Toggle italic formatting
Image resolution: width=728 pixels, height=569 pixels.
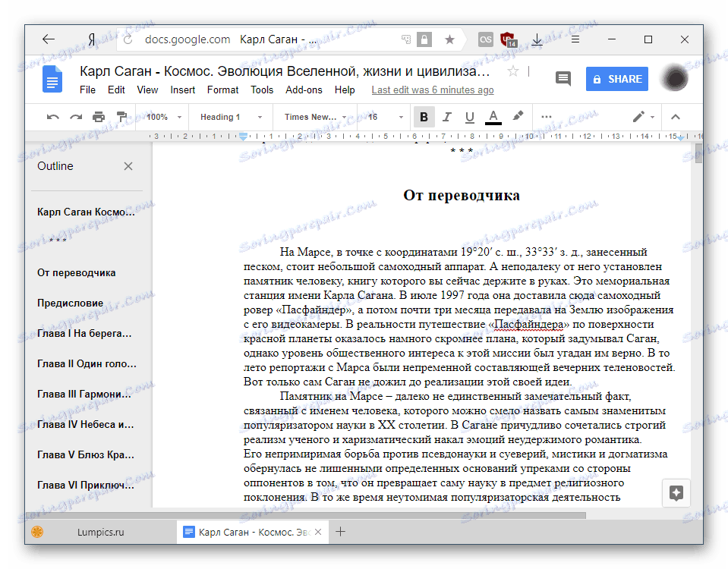click(x=446, y=117)
